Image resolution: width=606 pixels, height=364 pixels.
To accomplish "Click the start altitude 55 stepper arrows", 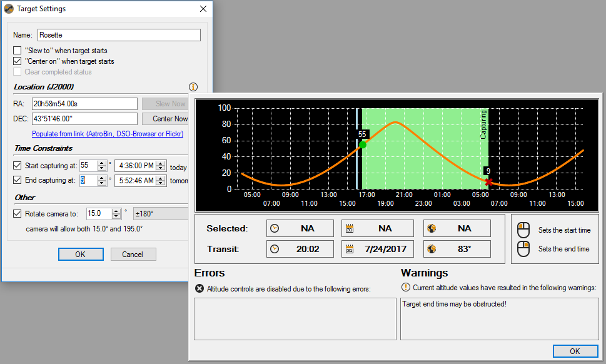I will tap(102, 166).
